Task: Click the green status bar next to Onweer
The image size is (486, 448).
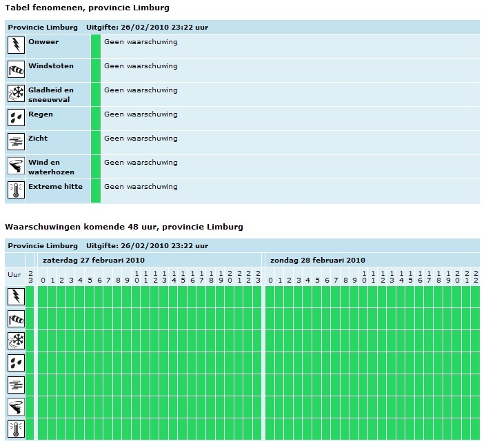Action: tap(96, 46)
